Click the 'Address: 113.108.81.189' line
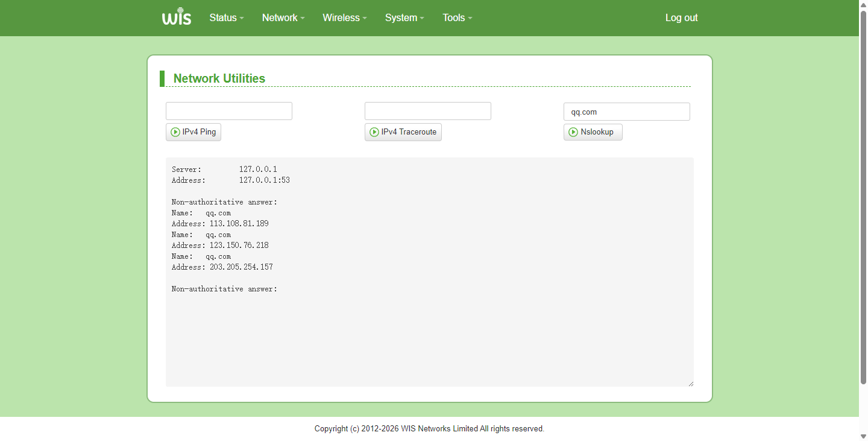 click(x=220, y=224)
